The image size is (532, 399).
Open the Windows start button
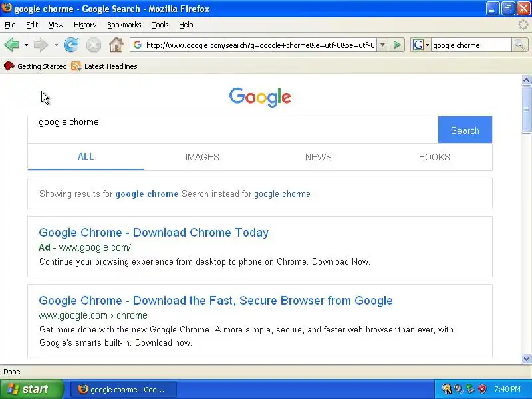tap(31, 389)
